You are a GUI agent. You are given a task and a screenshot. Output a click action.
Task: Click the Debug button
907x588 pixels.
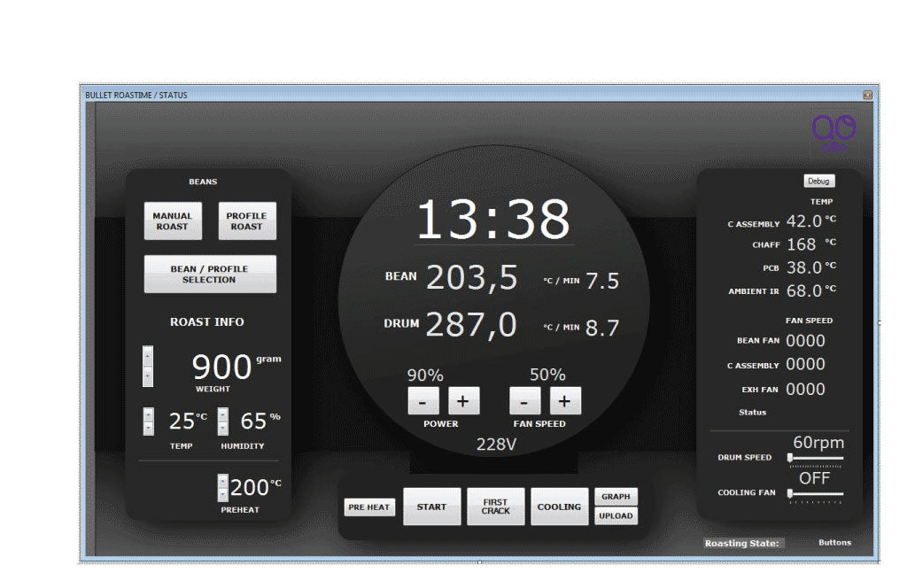818,181
